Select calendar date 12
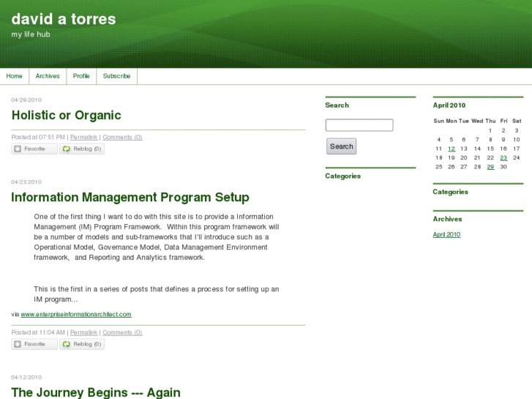Image resolution: width=532 pixels, height=399 pixels. click(x=452, y=149)
